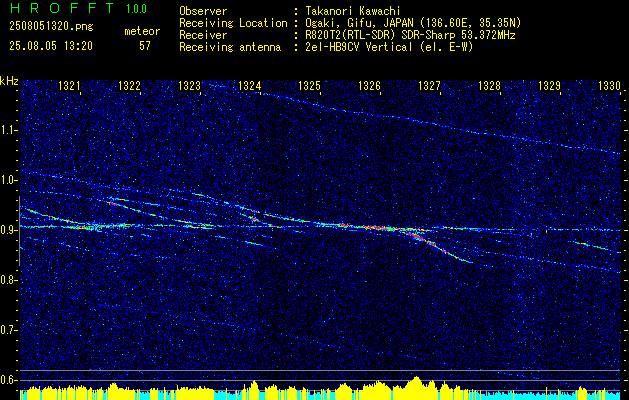
Task: Click the 1329 time marker
Action: point(550,86)
